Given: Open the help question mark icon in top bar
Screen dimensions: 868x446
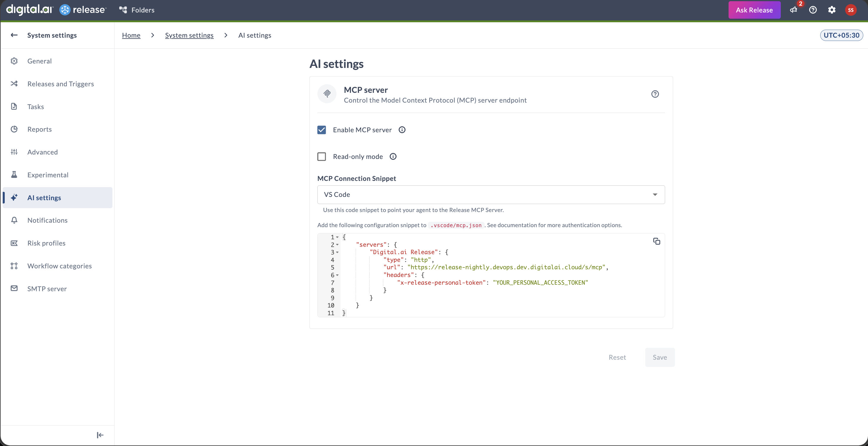Looking at the screenshot, I should pyautogui.click(x=813, y=10).
